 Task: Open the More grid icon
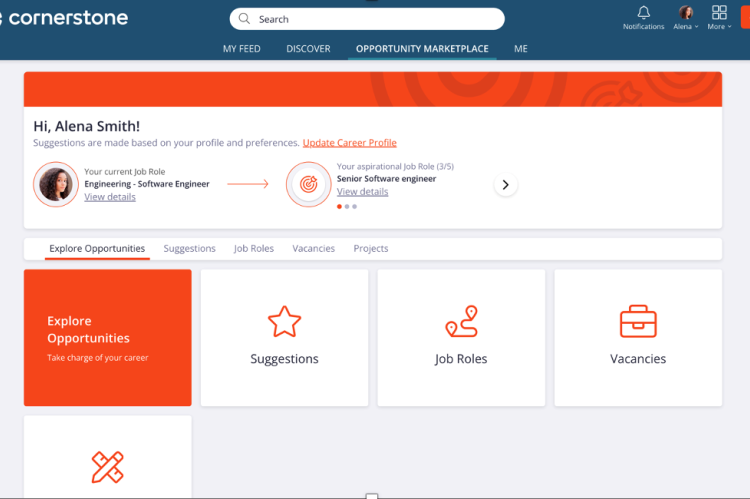coord(719,12)
